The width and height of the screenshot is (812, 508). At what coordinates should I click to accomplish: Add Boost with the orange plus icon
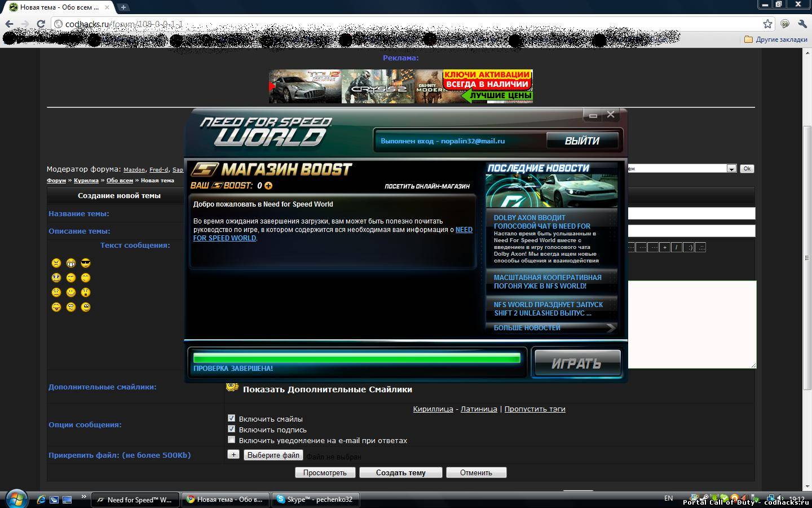click(268, 186)
